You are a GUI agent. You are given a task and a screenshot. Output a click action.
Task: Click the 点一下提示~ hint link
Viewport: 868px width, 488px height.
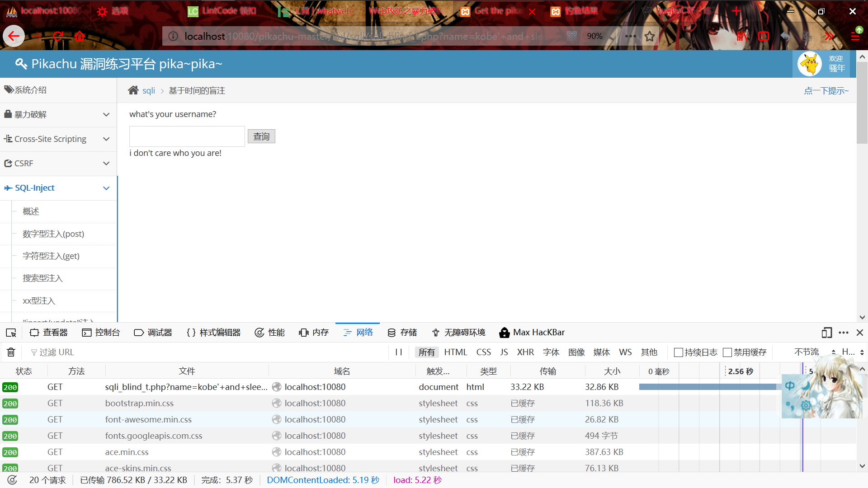click(x=826, y=91)
